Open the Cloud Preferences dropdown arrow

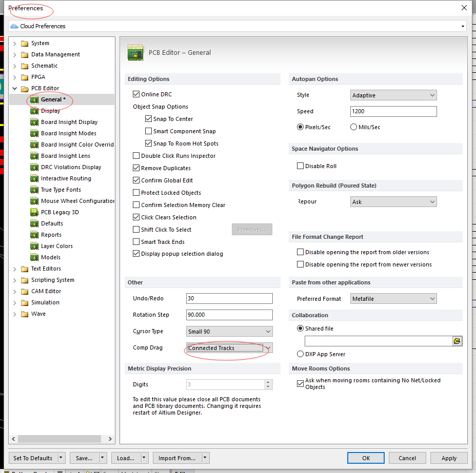pyautogui.click(x=463, y=26)
